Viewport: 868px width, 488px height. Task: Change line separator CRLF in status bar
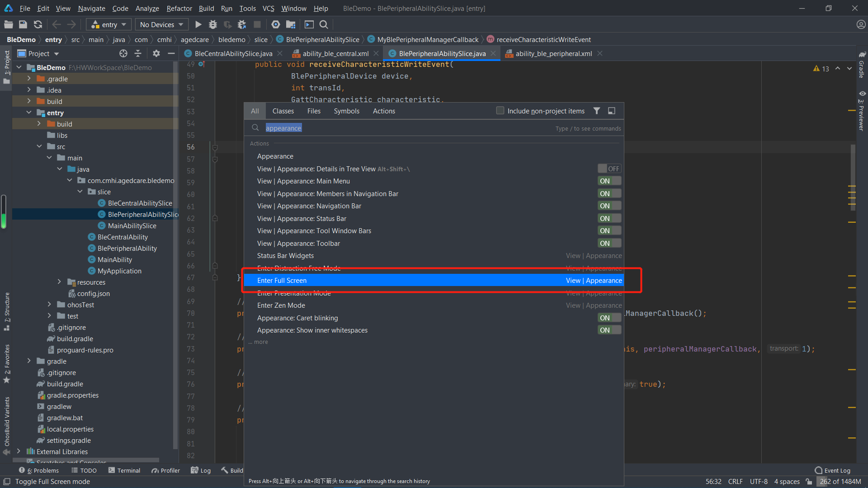pyautogui.click(x=735, y=482)
